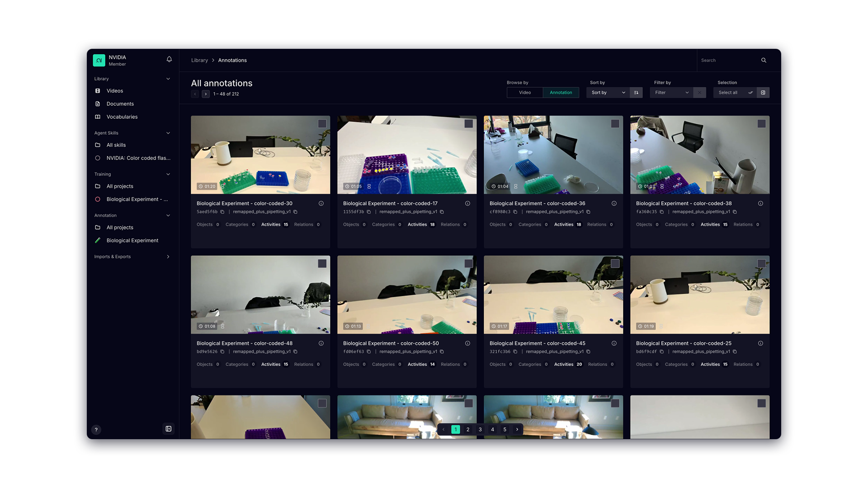This screenshot has width=868, height=488.
Task: Select the color-coded-38 card checkbox
Action: (761, 123)
